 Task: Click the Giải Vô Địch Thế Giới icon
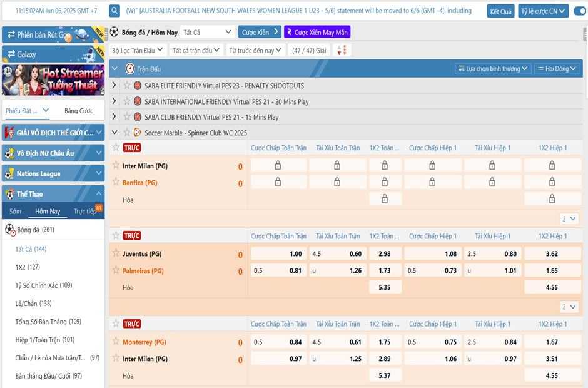point(10,133)
